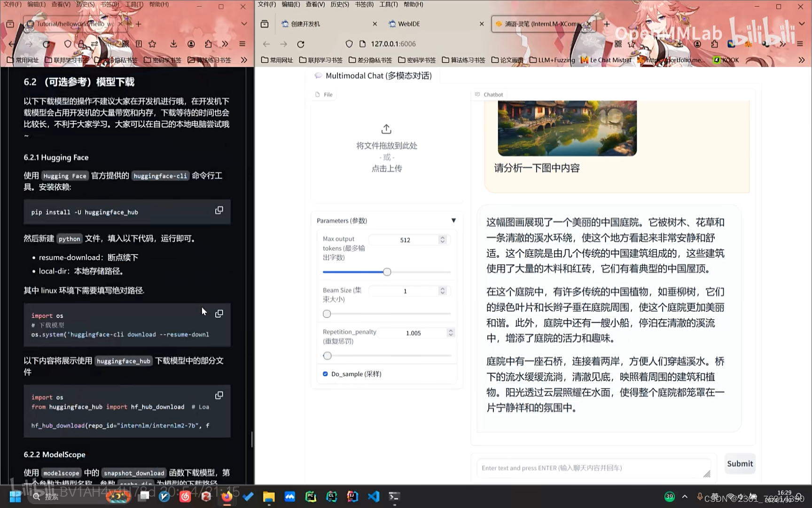Image resolution: width=812 pixels, height=508 pixels.
Task: List all tabs in the left window
Action: point(244,24)
